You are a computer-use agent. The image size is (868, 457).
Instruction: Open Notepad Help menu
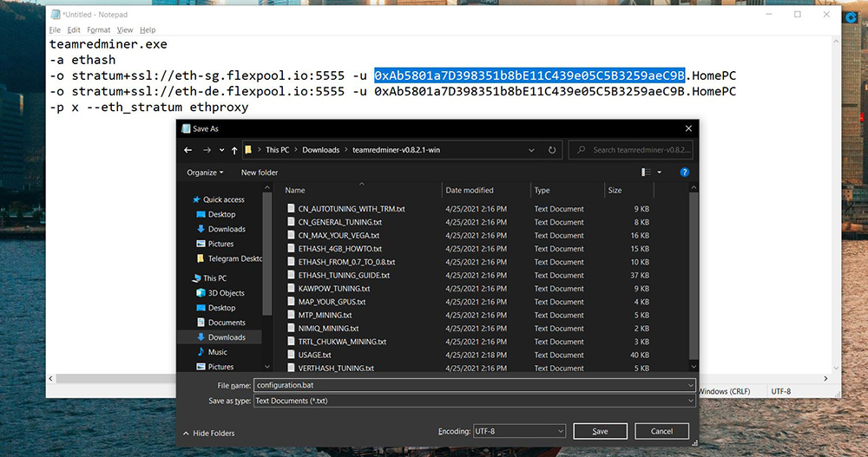click(x=148, y=29)
